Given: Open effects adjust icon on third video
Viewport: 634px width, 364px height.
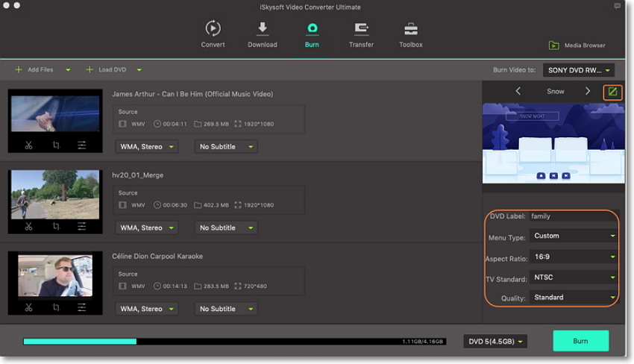Looking at the screenshot, I should (x=82, y=307).
